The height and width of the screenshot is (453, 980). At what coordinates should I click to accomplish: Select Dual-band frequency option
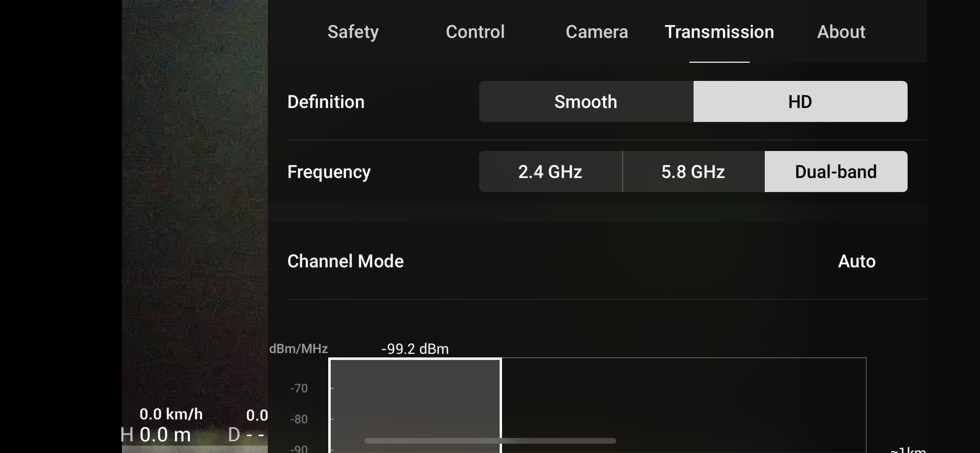(836, 172)
